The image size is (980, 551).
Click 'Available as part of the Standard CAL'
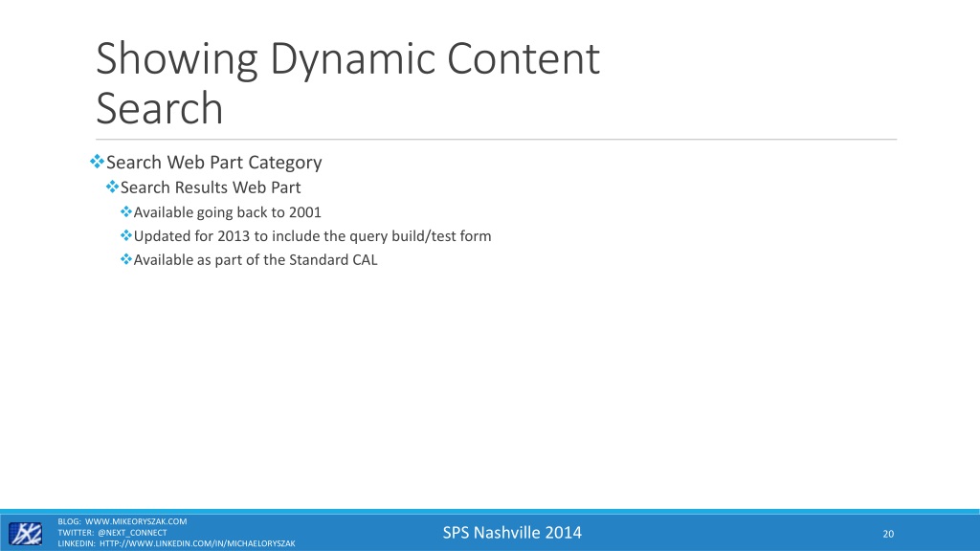click(255, 260)
